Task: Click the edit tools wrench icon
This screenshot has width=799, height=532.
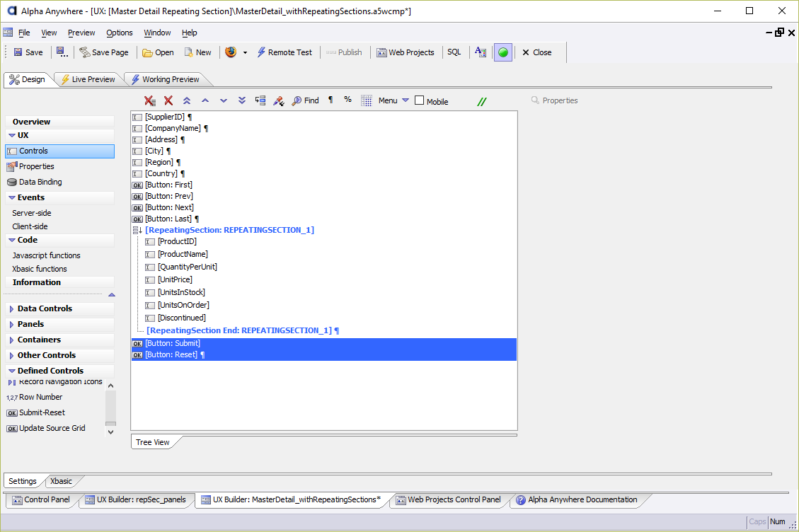Action: [279, 101]
